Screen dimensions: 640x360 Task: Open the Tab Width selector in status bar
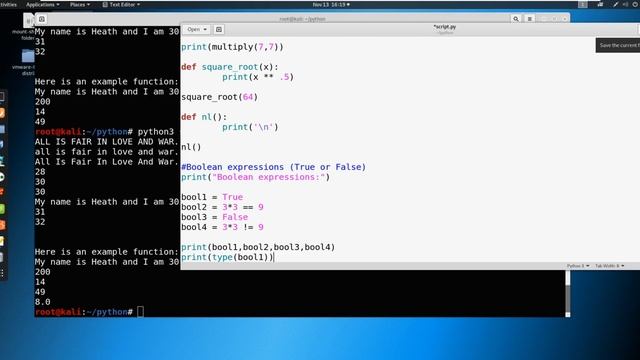tap(609, 266)
